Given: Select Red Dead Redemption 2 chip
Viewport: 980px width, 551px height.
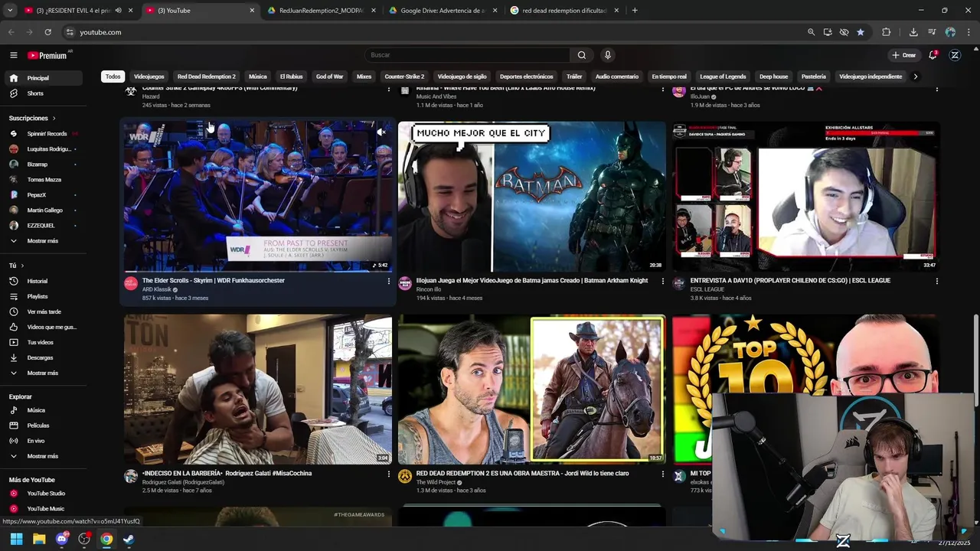Looking at the screenshot, I should [206, 77].
